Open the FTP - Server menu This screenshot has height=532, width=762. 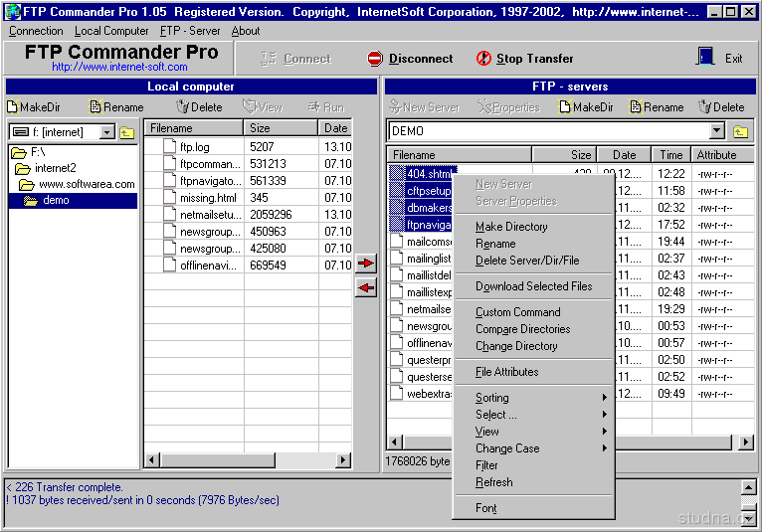coord(190,31)
